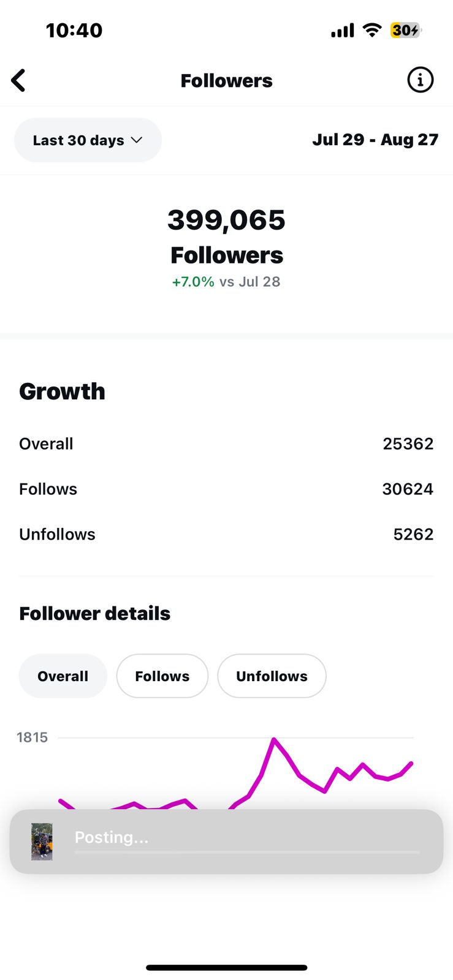
Task: Select the Overall filter chip
Action: (x=63, y=676)
